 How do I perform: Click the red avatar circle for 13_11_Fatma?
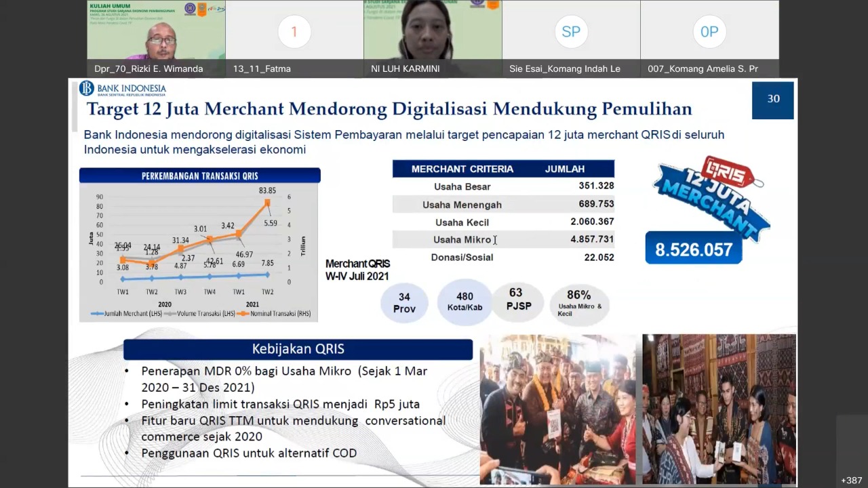point(294,32)
